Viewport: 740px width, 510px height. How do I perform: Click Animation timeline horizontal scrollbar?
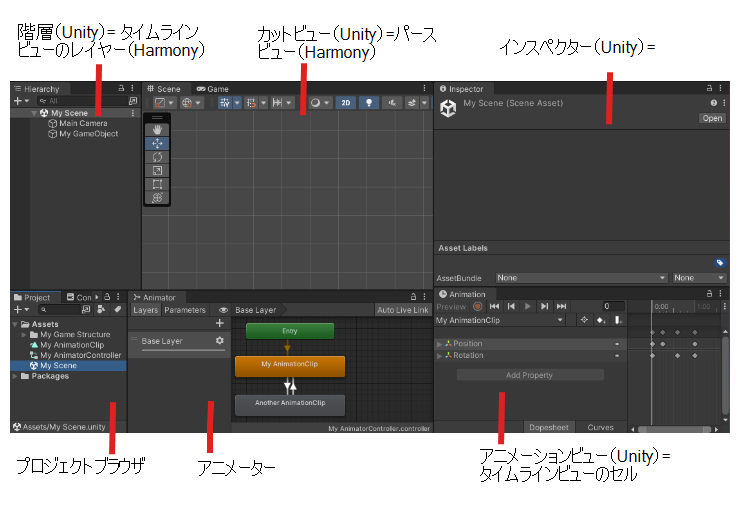[674, 429]
